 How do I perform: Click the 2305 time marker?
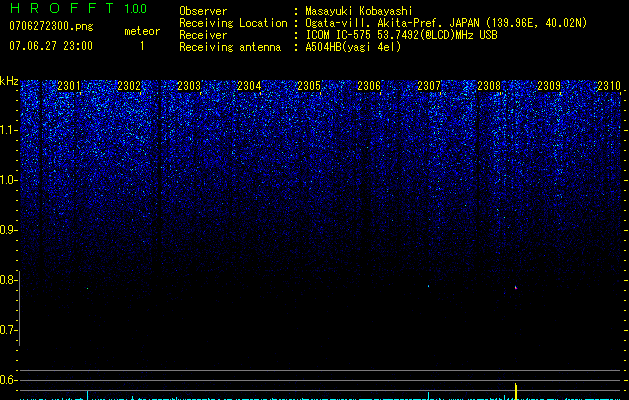pyautogui.click(x=309, y=86)
